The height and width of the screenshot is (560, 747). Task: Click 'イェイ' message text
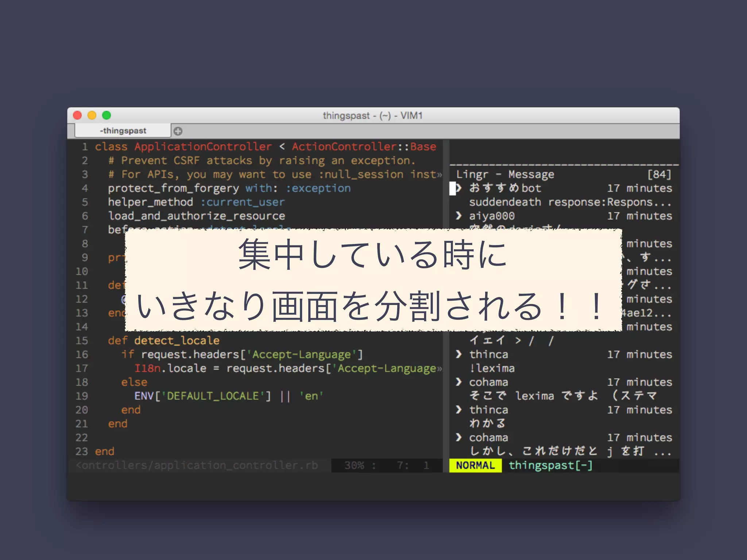(x=487, y=341)
